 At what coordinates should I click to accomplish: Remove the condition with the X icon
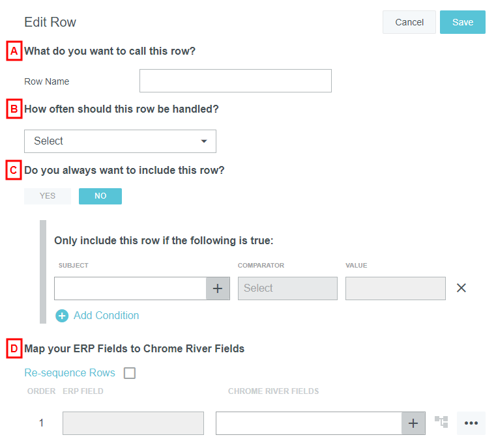[x=461, y=288]
